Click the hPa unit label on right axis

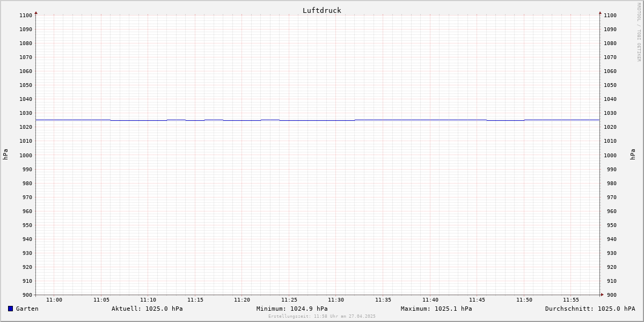pyautogui.click(x=633, y=155)
